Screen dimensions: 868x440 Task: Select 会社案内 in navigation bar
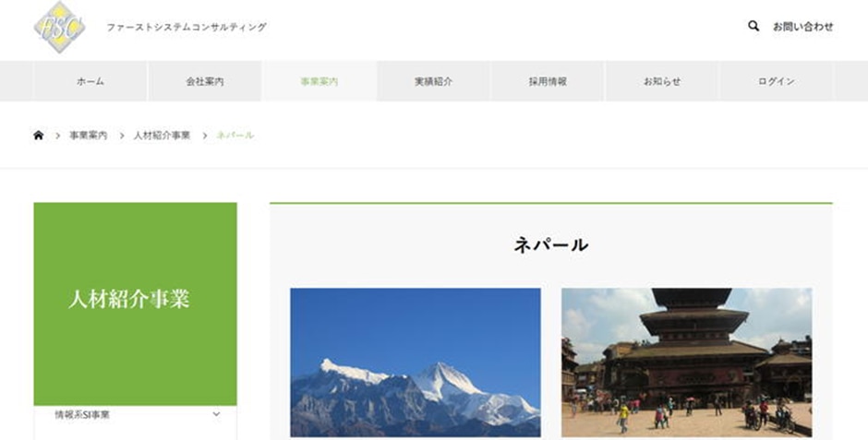tap(205, 81)
